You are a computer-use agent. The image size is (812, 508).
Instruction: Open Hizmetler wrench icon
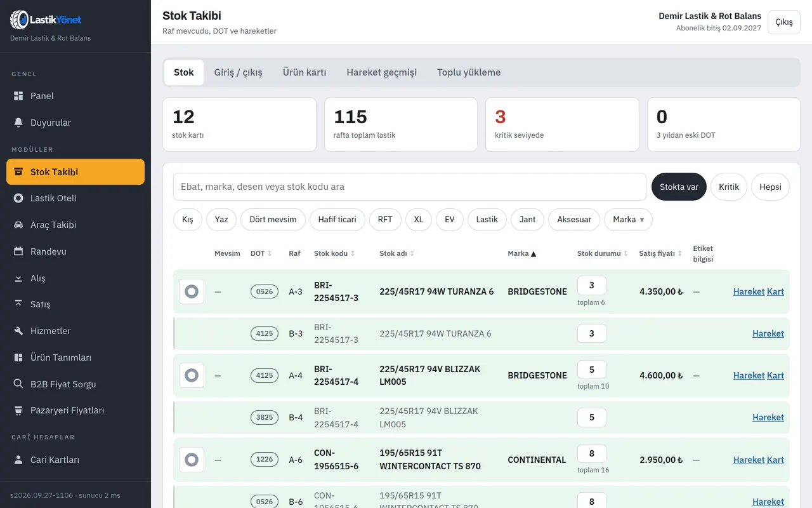18,331
